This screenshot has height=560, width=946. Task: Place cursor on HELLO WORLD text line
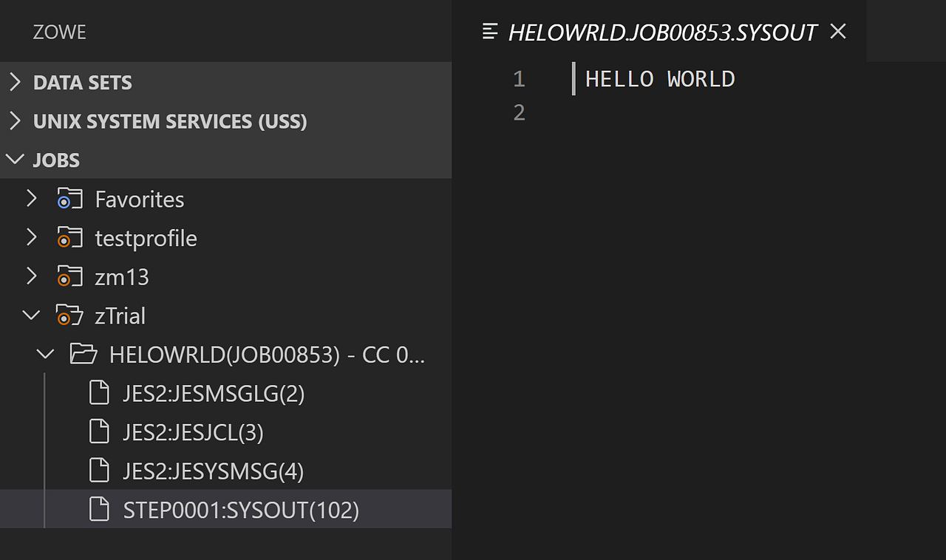tap(660, 79)
